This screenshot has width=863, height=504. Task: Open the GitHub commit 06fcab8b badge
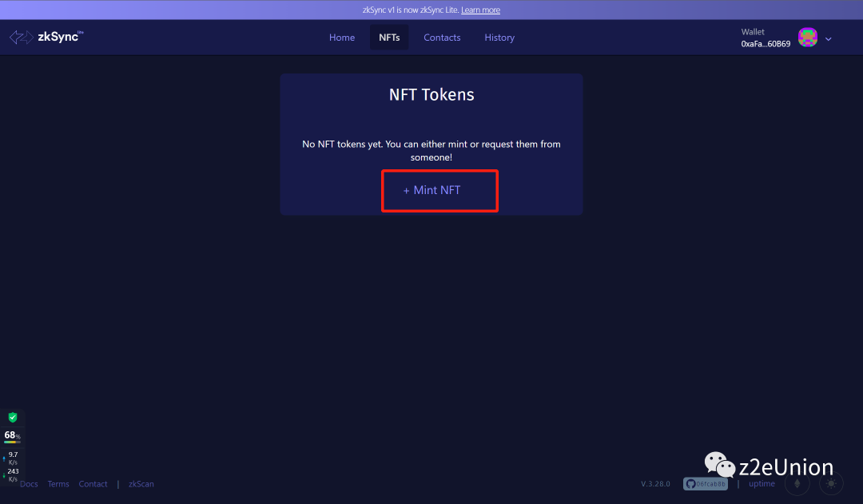click(x=705, y=484)
